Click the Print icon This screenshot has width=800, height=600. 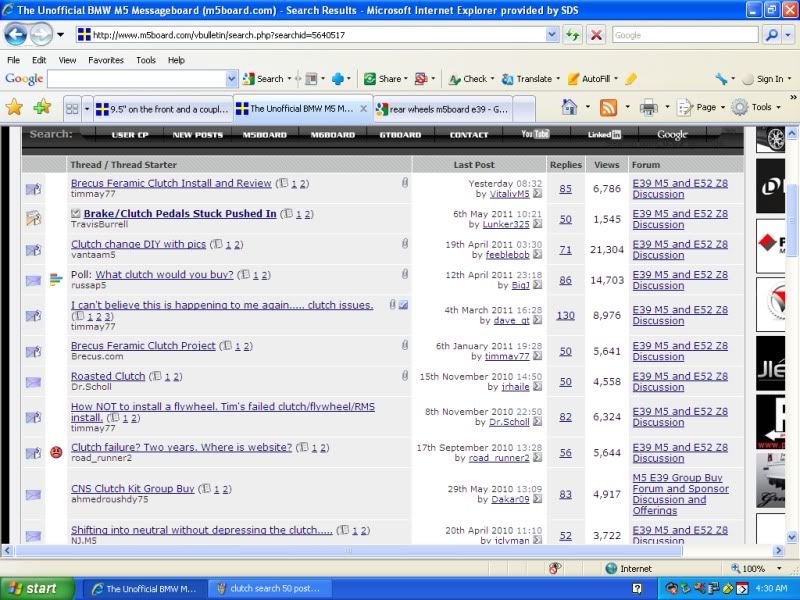click(x=648, y=107)
